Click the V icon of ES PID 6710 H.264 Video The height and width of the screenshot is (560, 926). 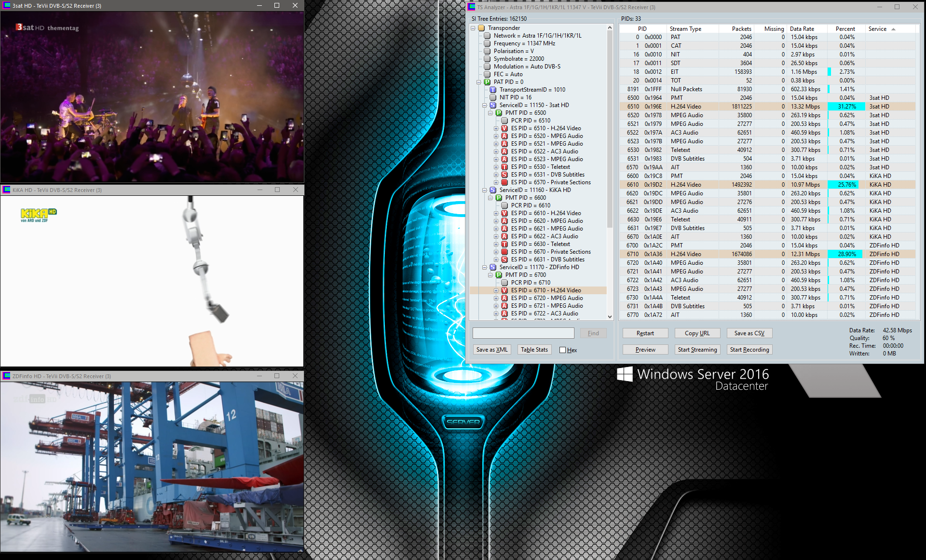click(x=504, y=290)
